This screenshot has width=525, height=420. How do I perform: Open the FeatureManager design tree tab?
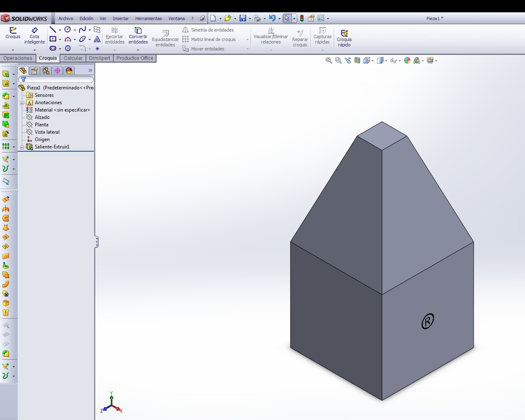point(23,71)
